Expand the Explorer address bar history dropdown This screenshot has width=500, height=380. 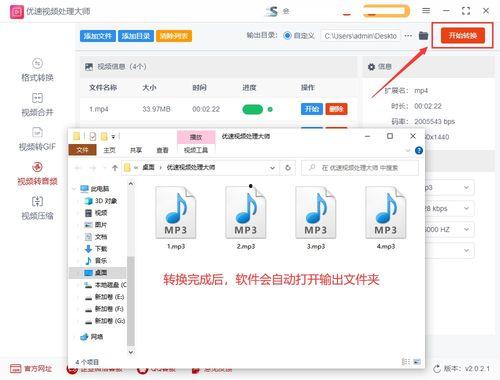coord(272,168)
